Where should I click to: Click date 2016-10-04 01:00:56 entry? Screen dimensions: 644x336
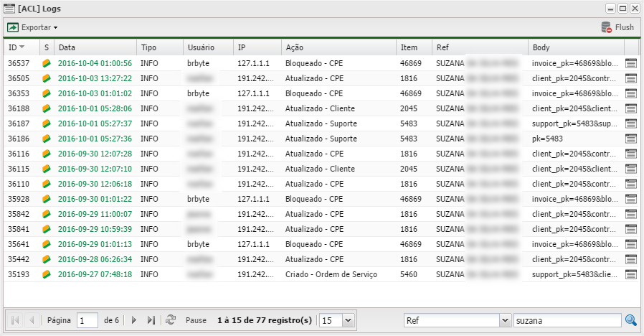coord(94,63)
